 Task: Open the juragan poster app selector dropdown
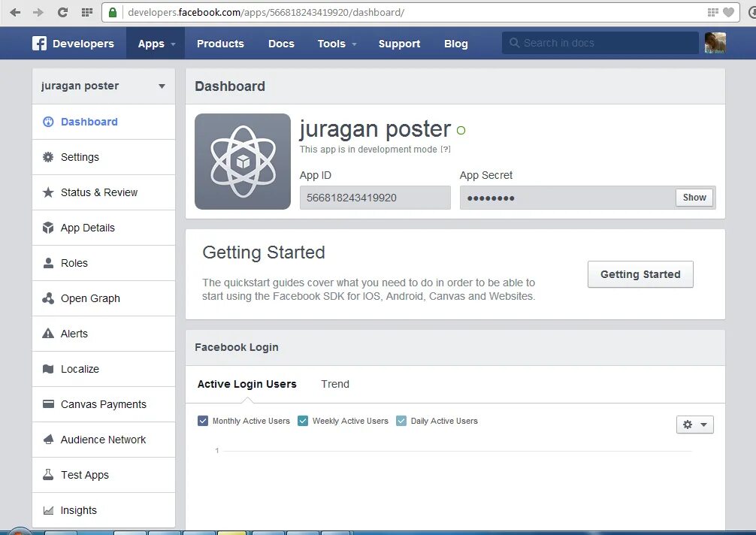point(104,86)
